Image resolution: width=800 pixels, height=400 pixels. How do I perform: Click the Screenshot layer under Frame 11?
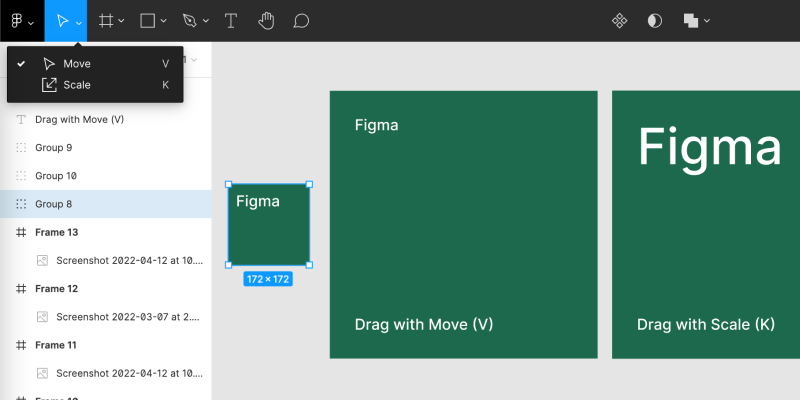[106, 373]
